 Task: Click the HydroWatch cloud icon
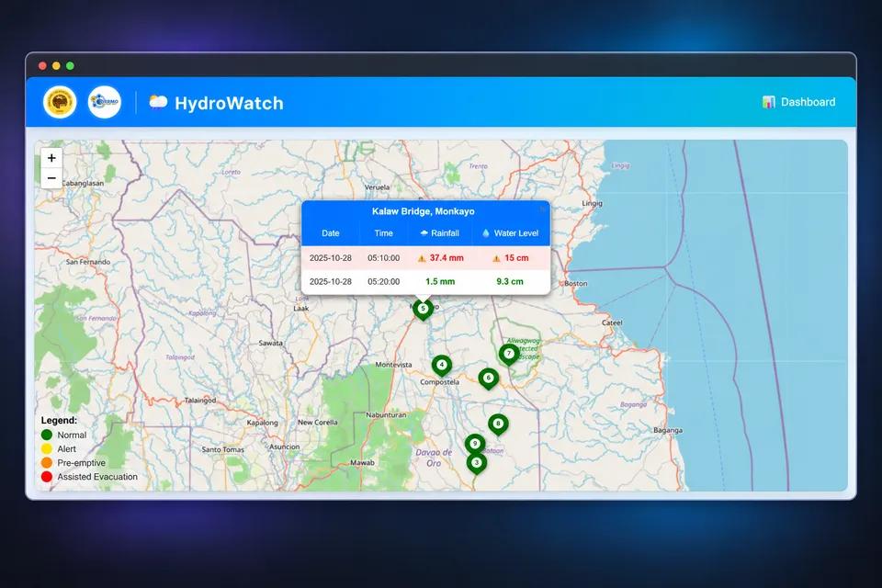click(158, 102)
